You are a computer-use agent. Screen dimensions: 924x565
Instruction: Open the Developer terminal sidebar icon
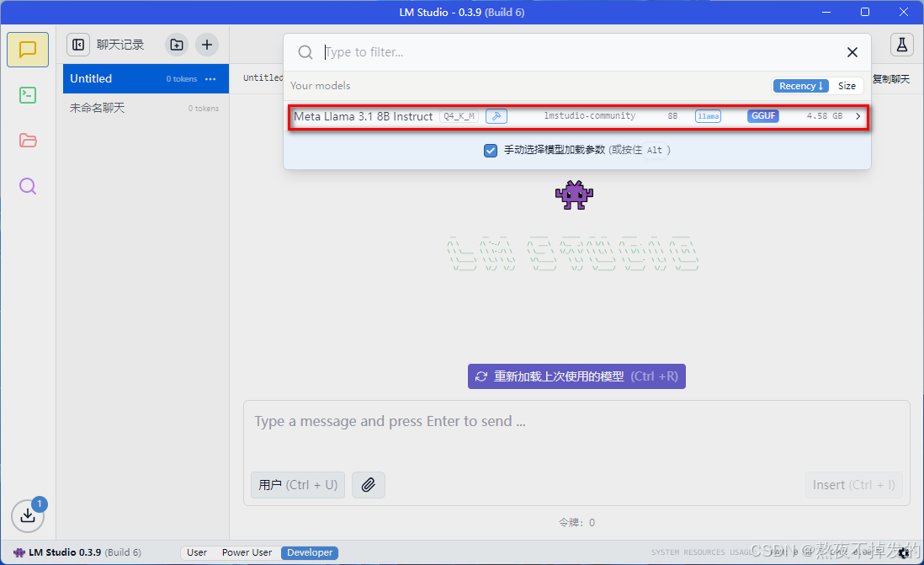(x=28, y=95)
